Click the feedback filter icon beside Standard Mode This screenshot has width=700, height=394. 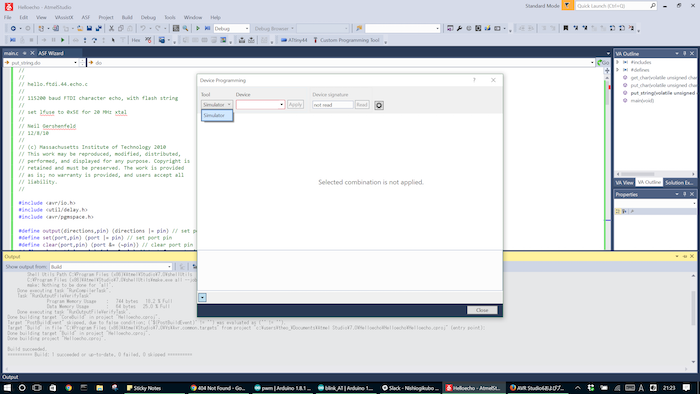(567, 6)
